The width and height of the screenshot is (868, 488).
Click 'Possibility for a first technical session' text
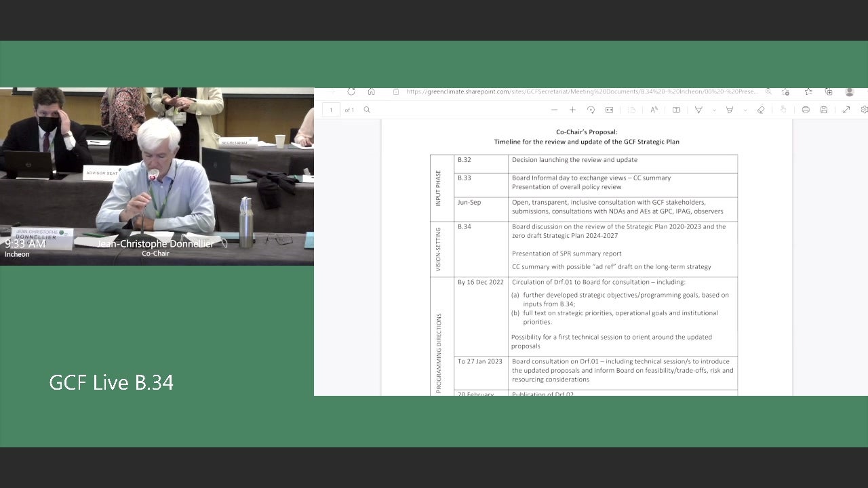(x=611, y=341)
